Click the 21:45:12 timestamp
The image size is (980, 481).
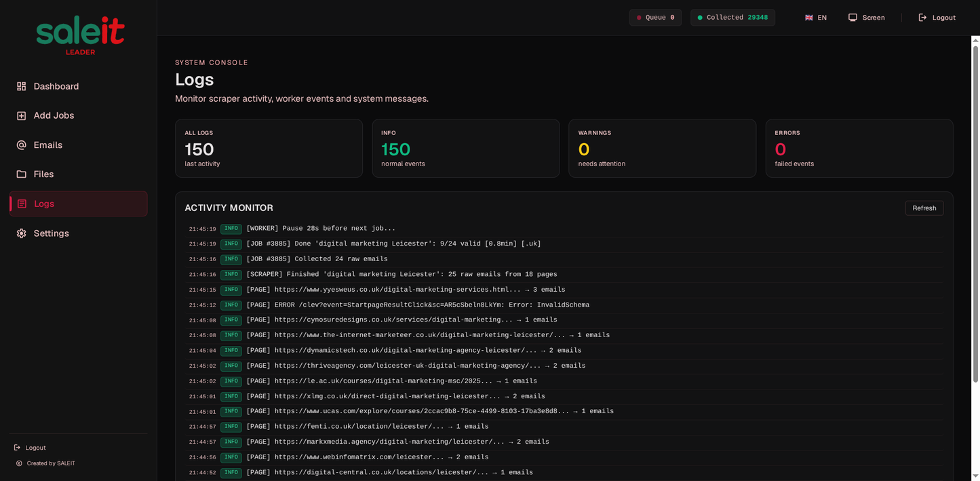202,305
